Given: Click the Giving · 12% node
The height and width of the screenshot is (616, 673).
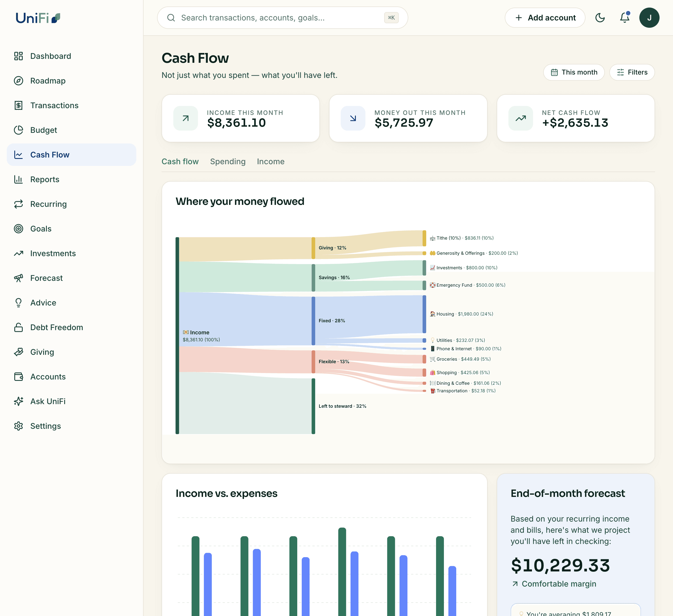Looking at the screenshot, I should point(313,248).
